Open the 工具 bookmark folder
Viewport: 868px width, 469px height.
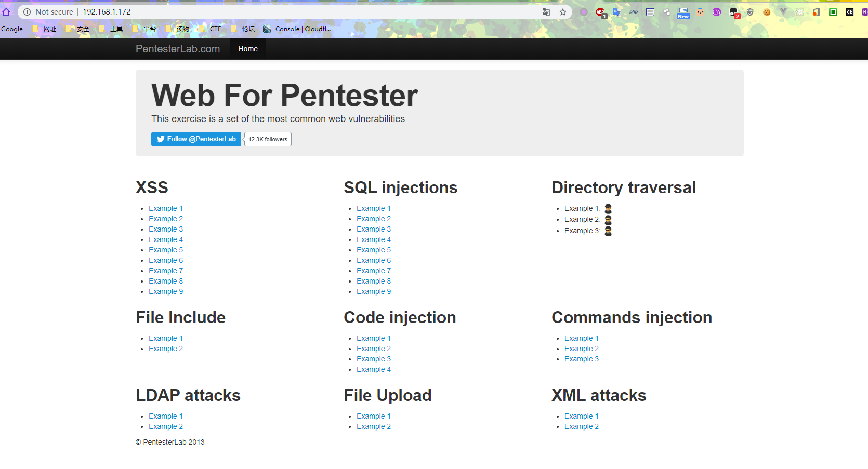[111, 29]
